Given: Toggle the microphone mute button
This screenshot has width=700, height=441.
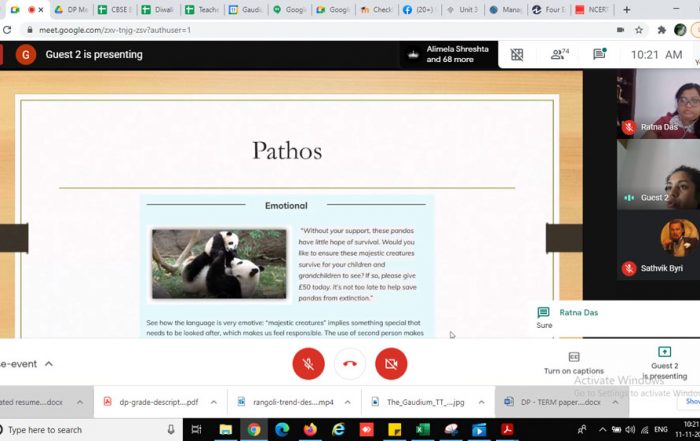Looking at the screenshot, I should click(x=308, y=364).
